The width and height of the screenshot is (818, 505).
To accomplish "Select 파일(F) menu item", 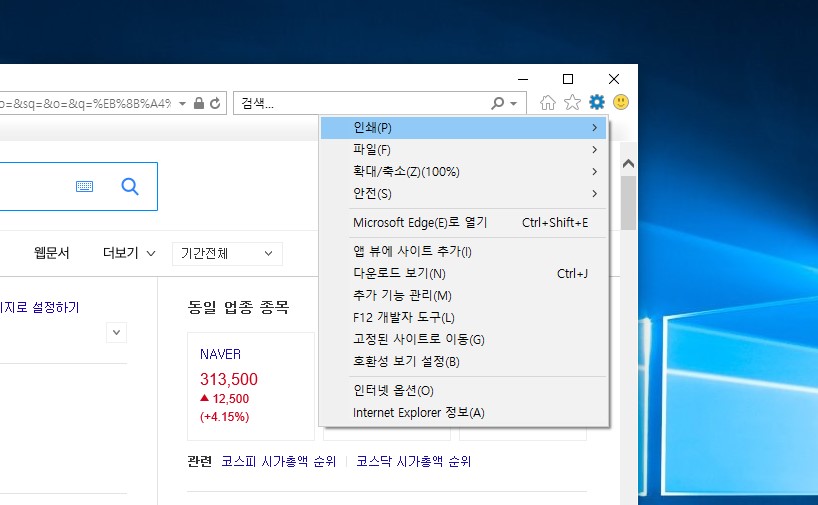I will [464, 150].
